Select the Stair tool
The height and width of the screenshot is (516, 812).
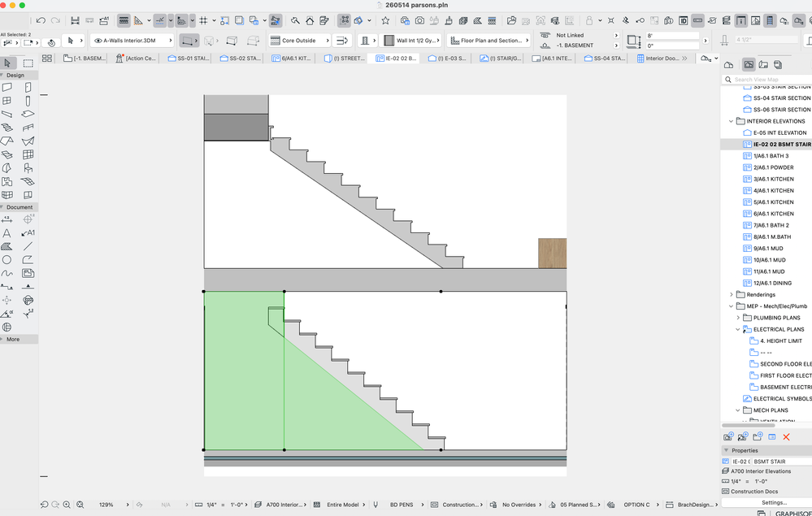pyautogui.click(x=7, y=128)
